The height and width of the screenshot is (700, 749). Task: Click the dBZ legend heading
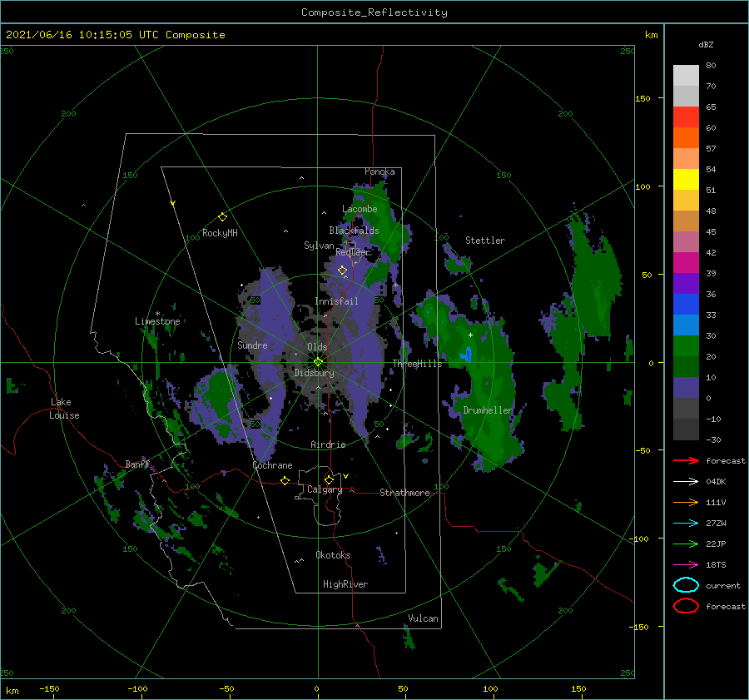coord(706,44)
